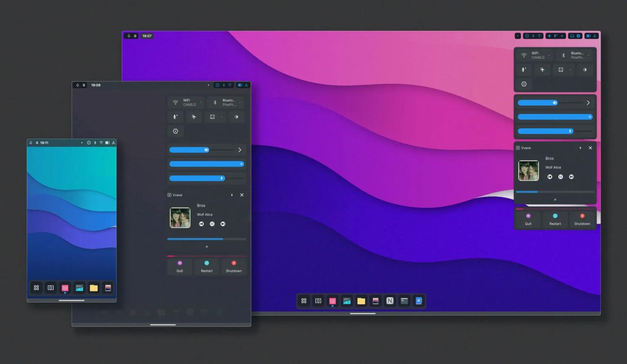627x364 pixels.
Task: Pause Bros by Wolf Alice playback
Action: (560, 177)
